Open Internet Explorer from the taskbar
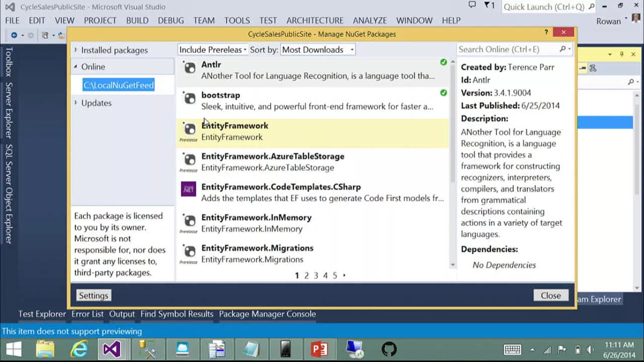 (79, 349)
